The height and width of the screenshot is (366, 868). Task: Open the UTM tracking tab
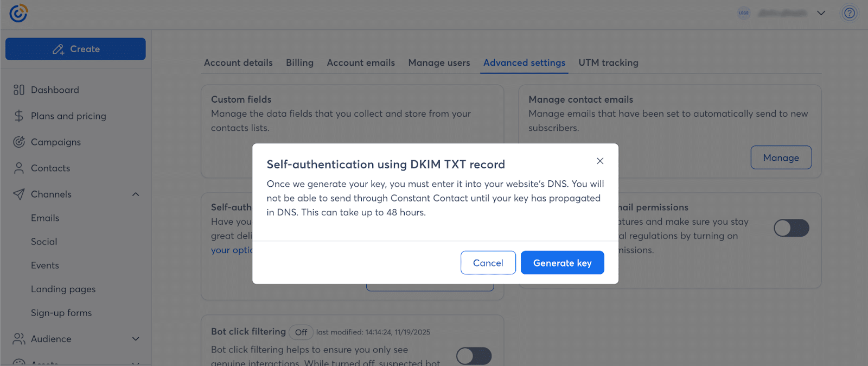click(608, 63)
